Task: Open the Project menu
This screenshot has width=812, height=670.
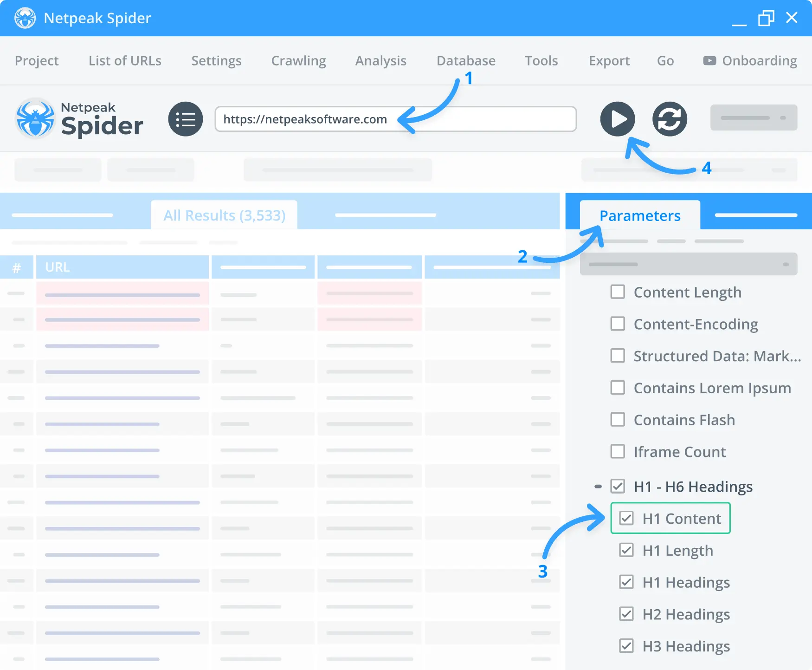Action: pyautogui.click(x=37, y=61)
